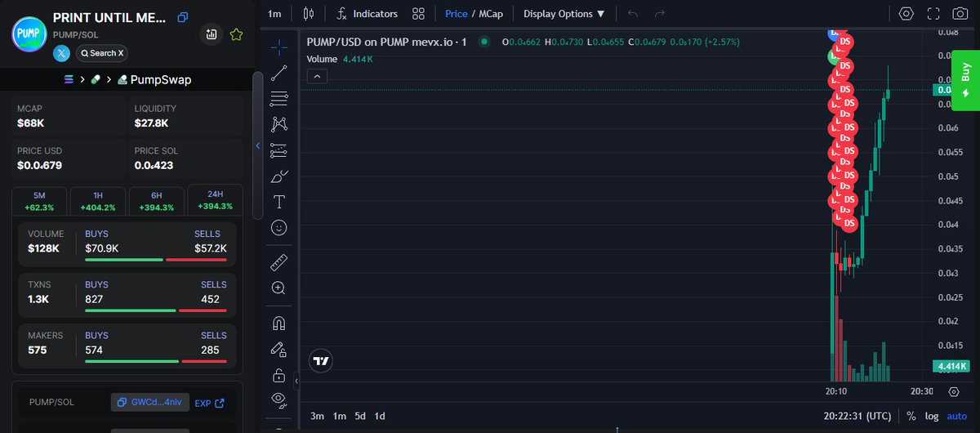The height and width of the screenshot is (433, 980).
Task: Toggle log scale
Action: [x=933, y=416]
